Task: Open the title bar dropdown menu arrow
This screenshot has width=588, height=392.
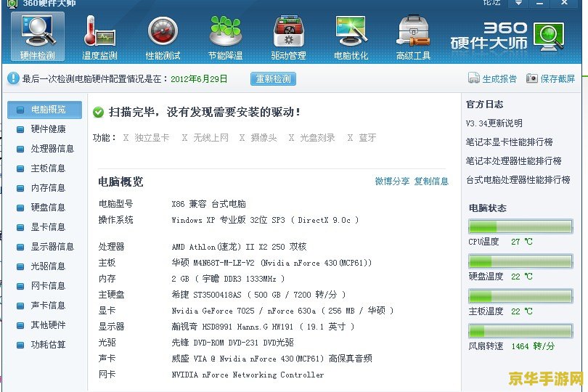Action: (x=518, y=3)
